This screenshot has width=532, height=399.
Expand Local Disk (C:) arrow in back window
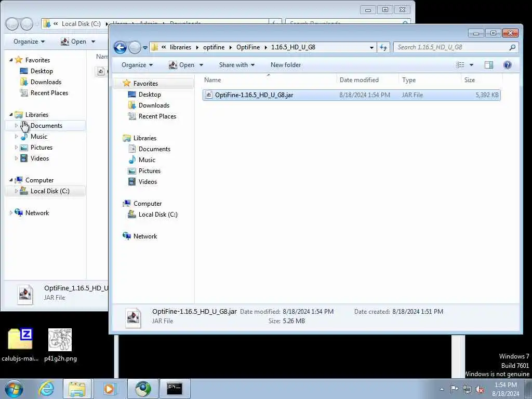(x=16, y=191)
